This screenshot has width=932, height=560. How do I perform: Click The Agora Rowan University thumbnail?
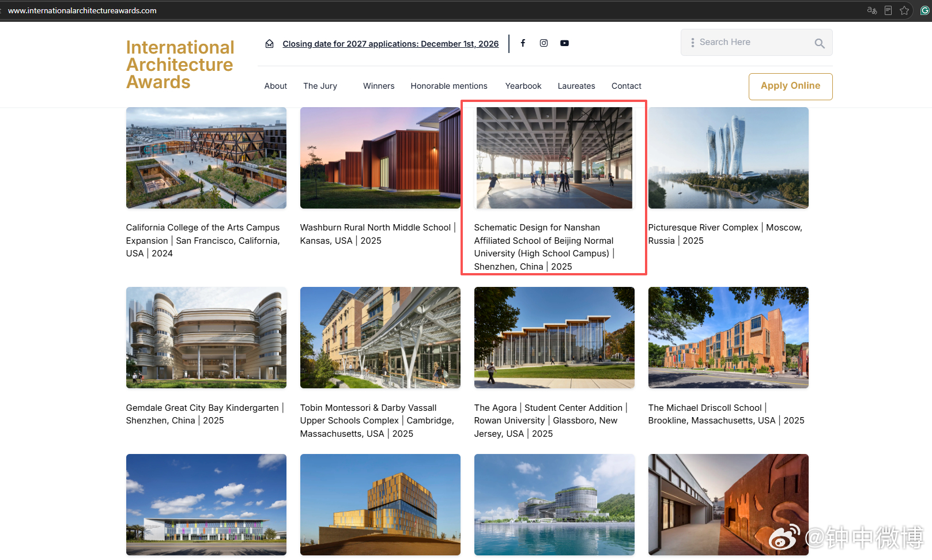click(x=554, y=338)
